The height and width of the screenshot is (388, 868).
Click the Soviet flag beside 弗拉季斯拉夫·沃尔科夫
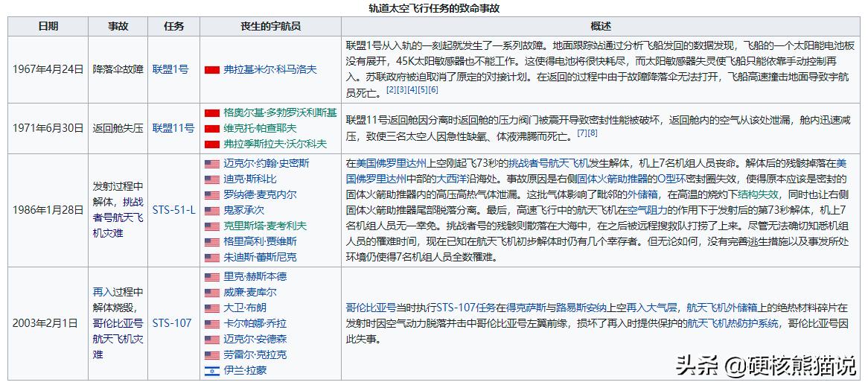[x=212, y=144]
